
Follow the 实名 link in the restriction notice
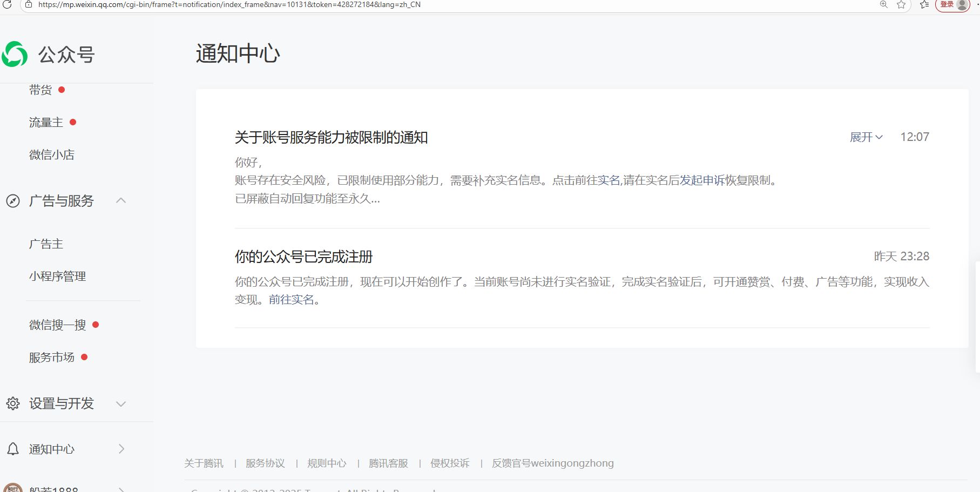609,180
